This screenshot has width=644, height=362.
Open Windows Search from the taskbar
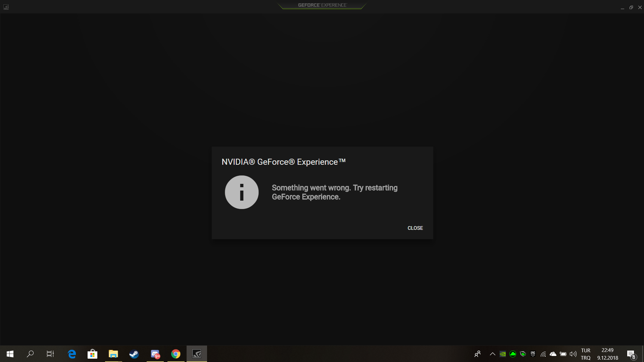30,354
